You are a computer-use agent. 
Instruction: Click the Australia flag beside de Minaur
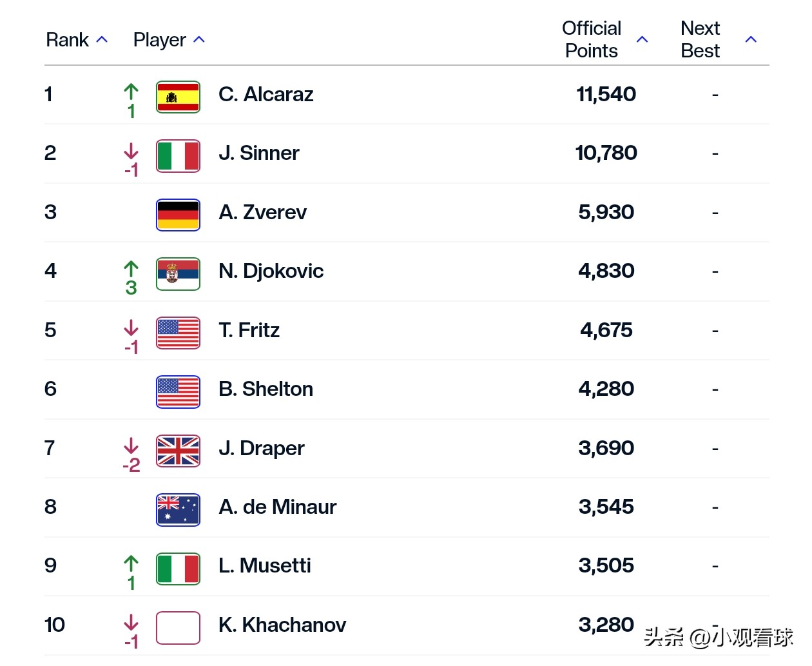pyautogui.click(x=178, y=510)
